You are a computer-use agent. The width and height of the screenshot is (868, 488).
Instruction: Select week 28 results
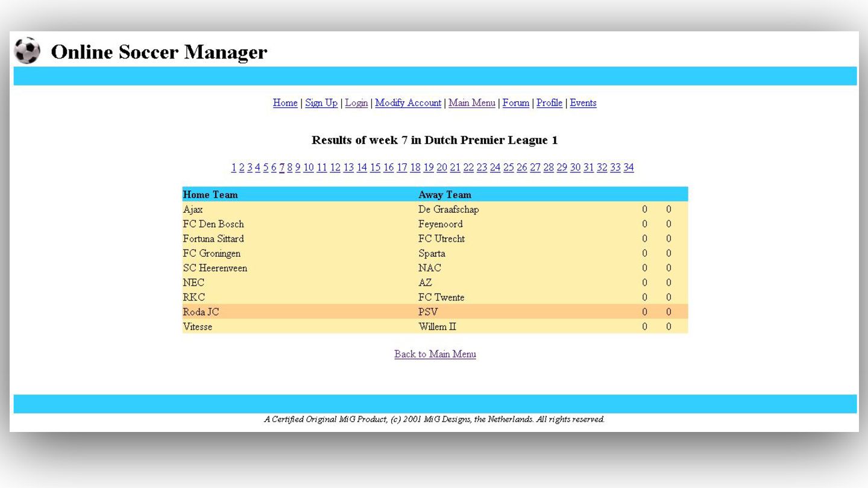[549, 167]
